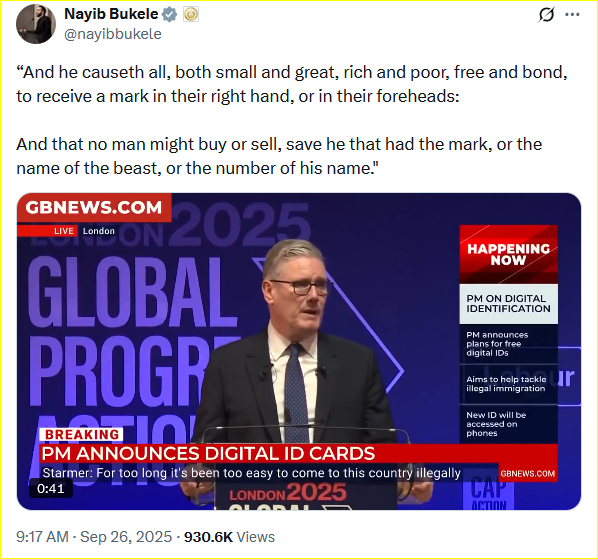Click the PM ON DIGITAL IDENTIFICATION box
The image size is (598, 559).
tap(508, 304)
